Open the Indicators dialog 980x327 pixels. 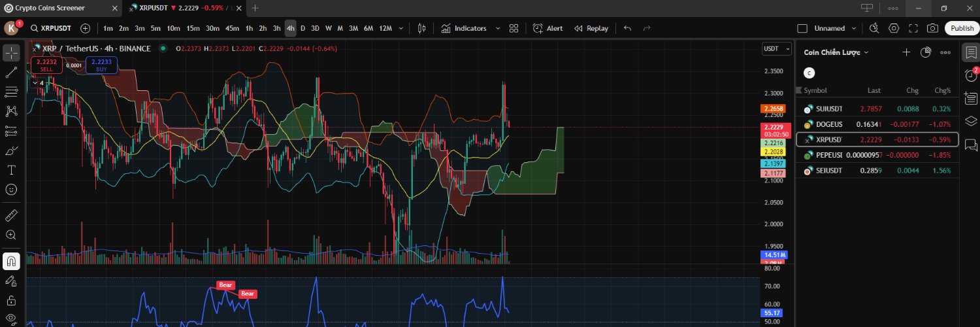464,28
